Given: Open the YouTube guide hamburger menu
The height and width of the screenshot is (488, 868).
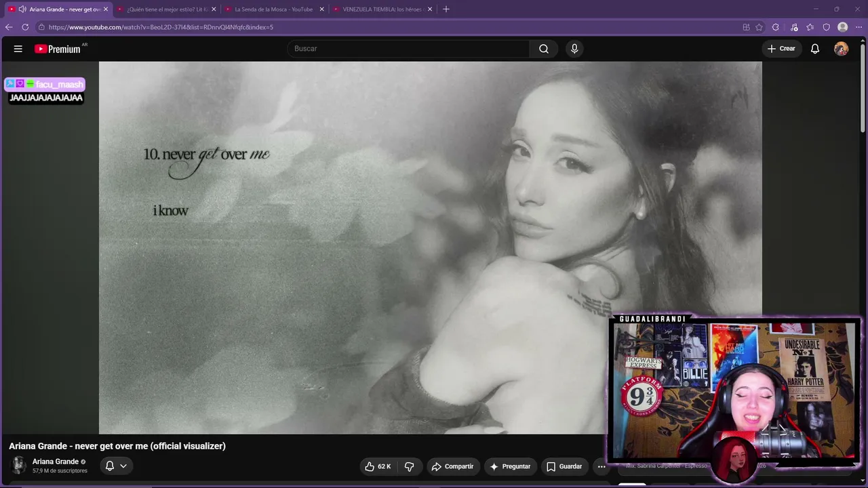Looking at the screenshot, I should click(18, 49).
